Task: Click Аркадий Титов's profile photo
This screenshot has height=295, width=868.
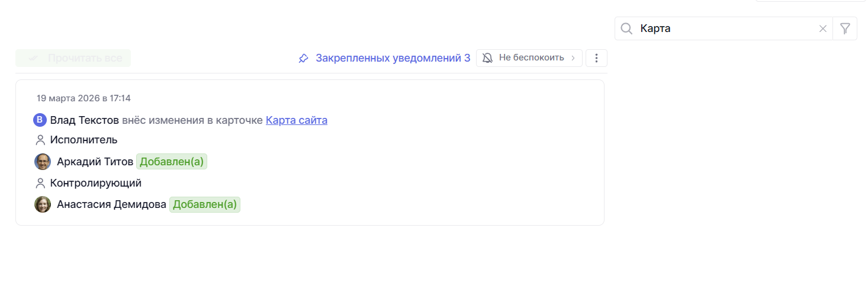Action: (x=43, y=162)
